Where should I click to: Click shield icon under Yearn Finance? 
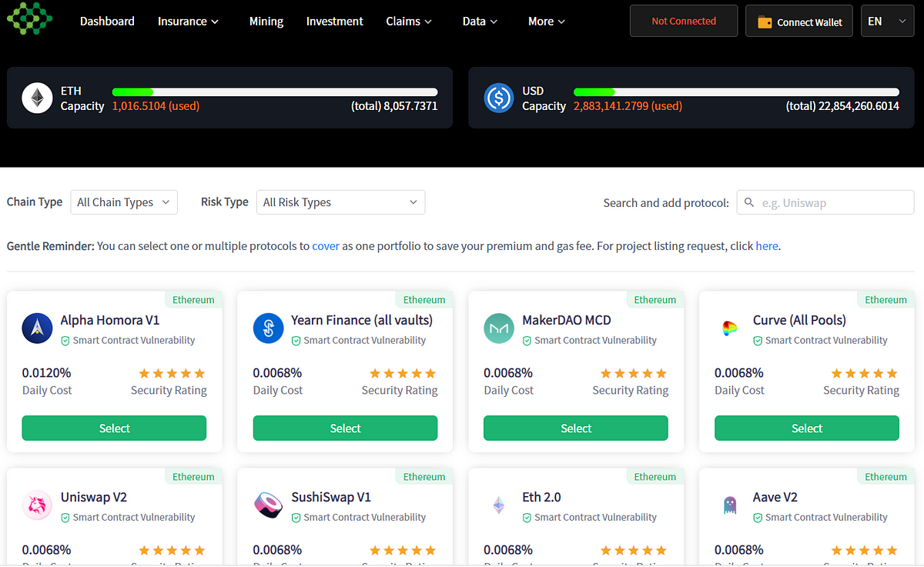point(296,341)
